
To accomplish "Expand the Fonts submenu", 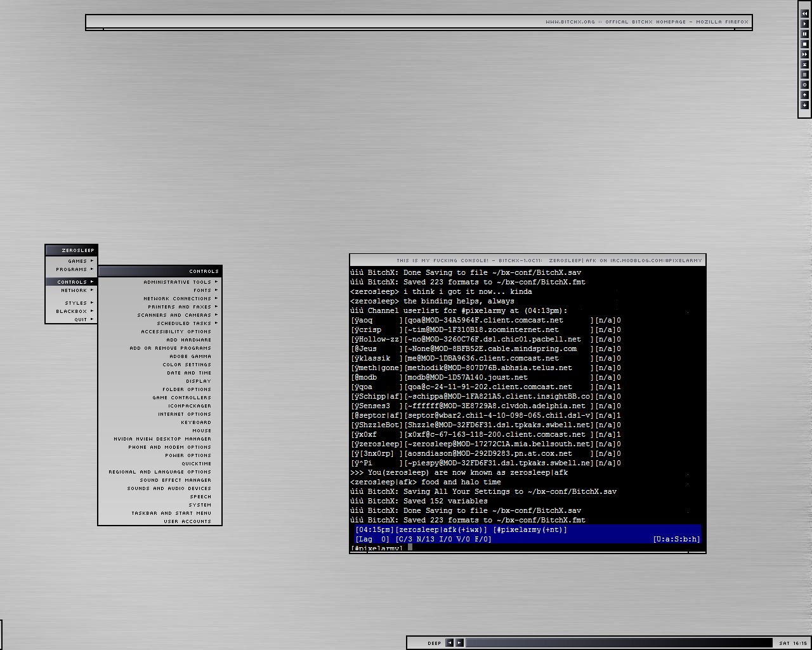I will [x=159, y=290].
